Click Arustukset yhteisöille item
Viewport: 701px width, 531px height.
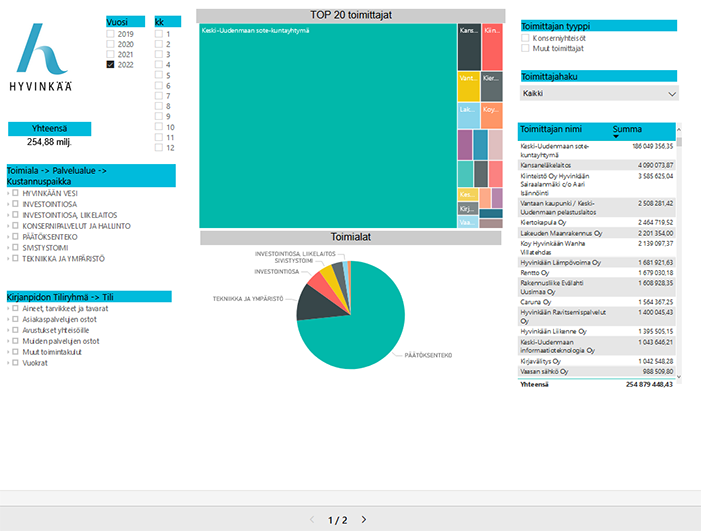click(56, 330)
